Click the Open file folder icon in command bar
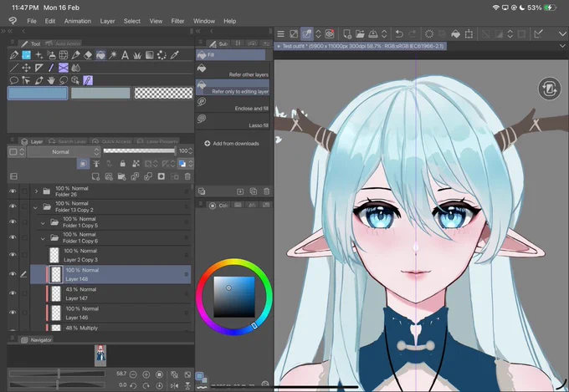The image size is (569, 392). [360, 34]
